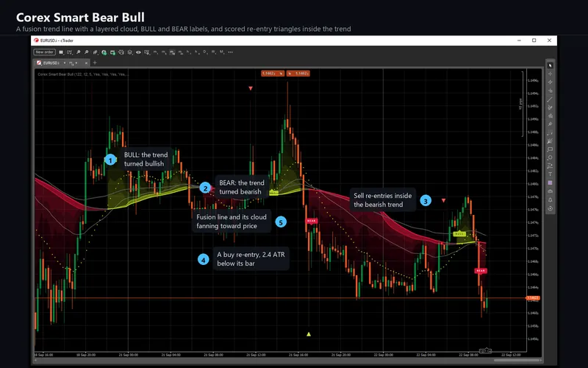Viewport: 588px width, 368px height.
Task: Click the yellow BULL label near 22 Sep 08:00
Action: point(459,233)
